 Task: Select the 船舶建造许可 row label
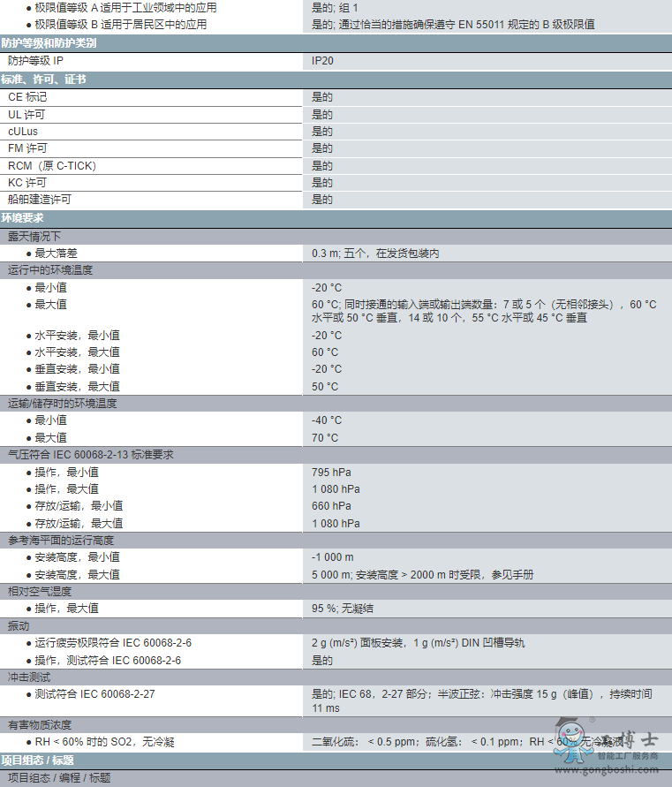click(40, 200)
